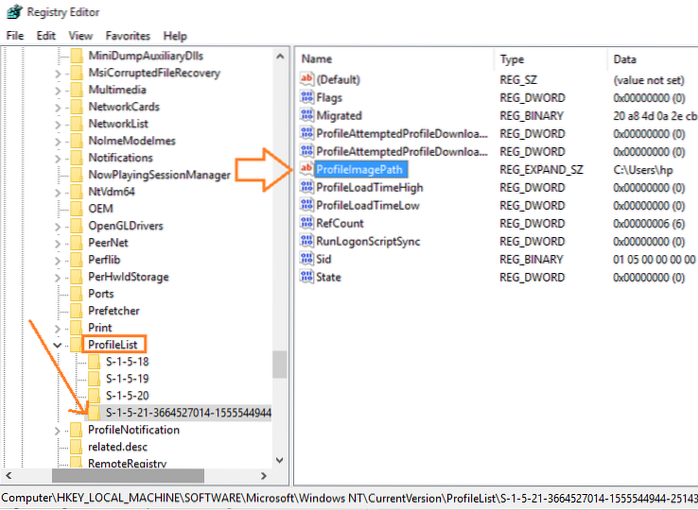Select the ProfileImagePath string value icon
The height and width of the screenshot is (510, 698).
[307, 169]
